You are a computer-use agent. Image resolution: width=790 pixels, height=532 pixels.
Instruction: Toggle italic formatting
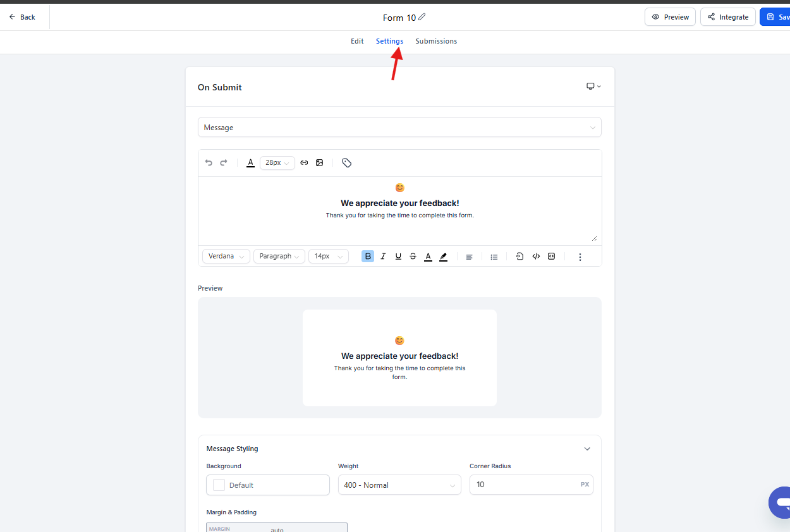[383, 257]
